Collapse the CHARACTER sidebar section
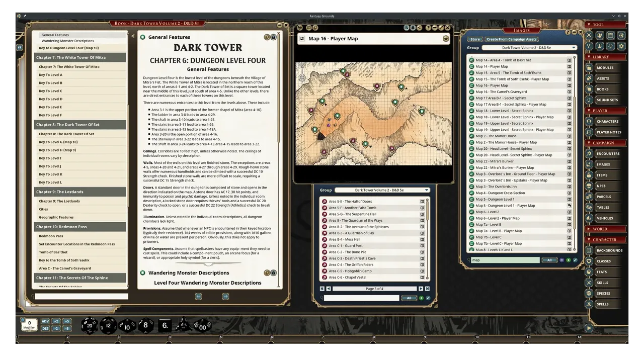Viewport: 644px width, 362px height. (606, 240)
